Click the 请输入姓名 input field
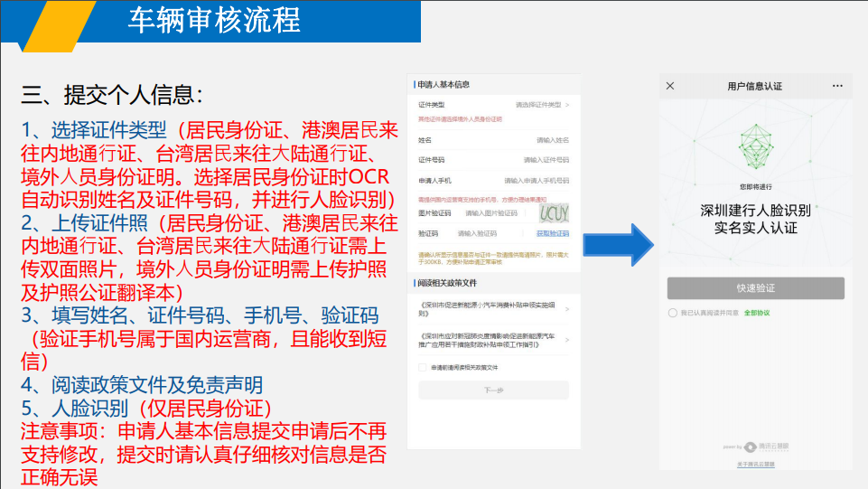The height and width of the screenshot is (489, 868). point(553,140)
